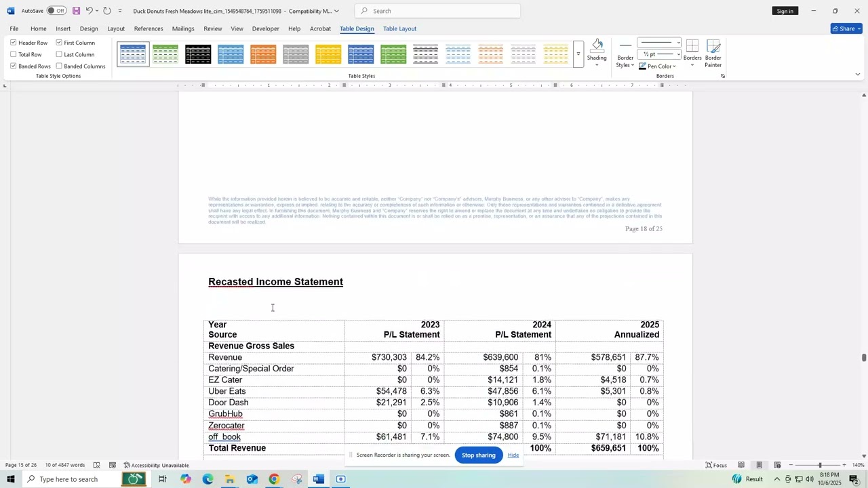
Task: Open Windows Start menu
Action: click(10, 479)
